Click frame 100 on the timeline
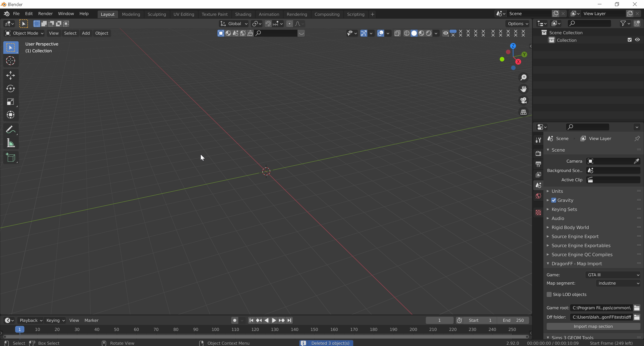The image size is (644, 346). click(x=215, y=329)
